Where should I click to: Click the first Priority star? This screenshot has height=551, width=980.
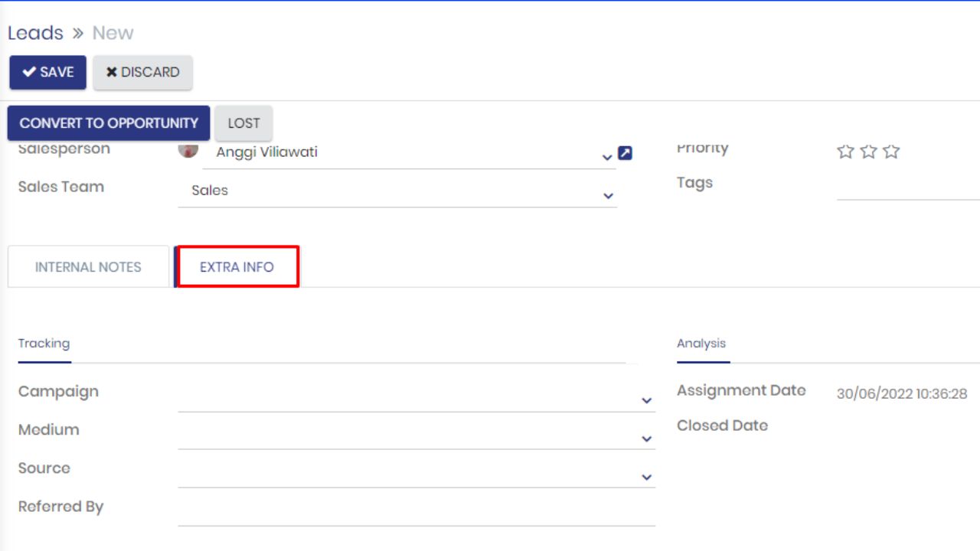point(845,152)
